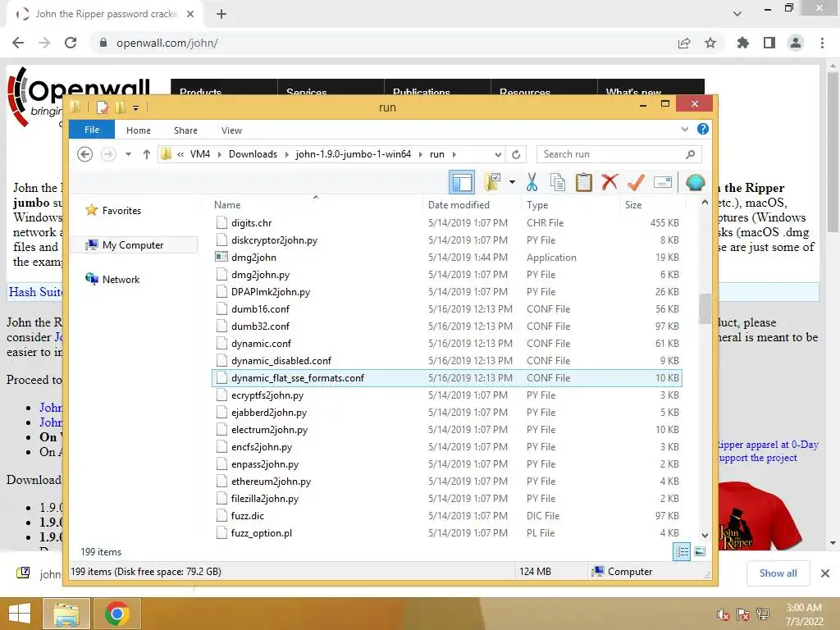Expand the address bar history dropdown

(498, 154)
